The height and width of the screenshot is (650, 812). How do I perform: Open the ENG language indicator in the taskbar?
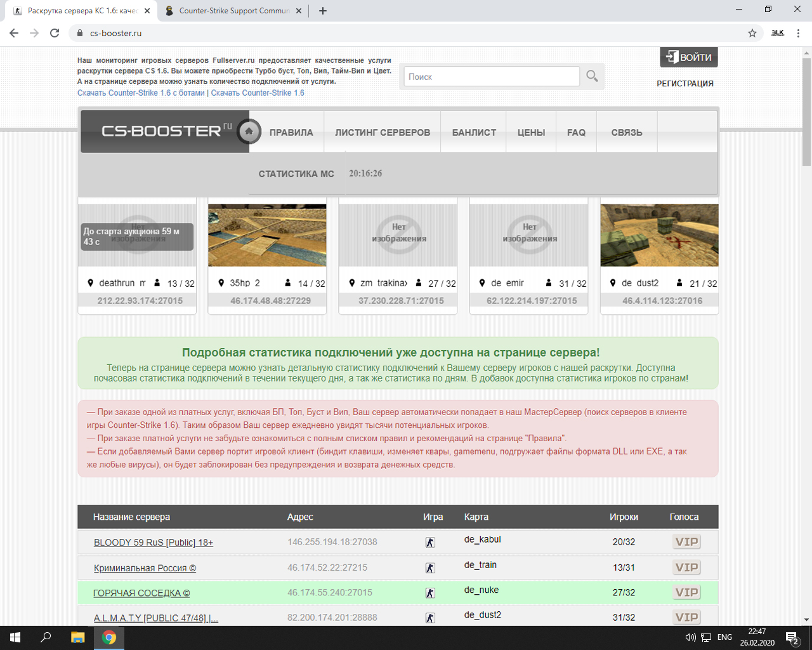click(724, 637)
